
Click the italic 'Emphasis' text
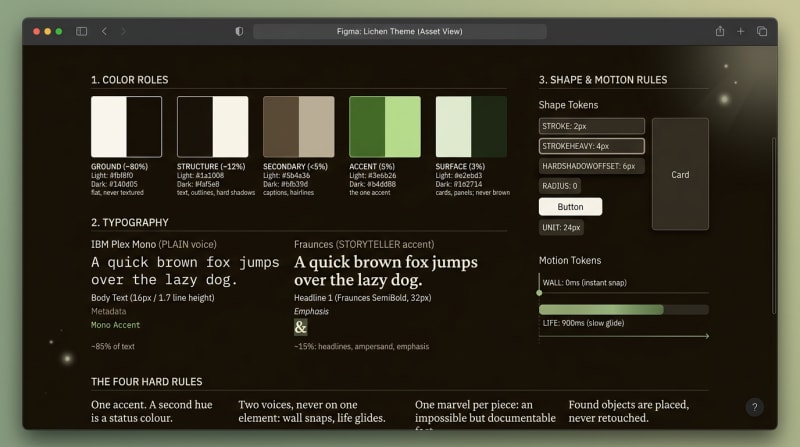tap(311, 311)
